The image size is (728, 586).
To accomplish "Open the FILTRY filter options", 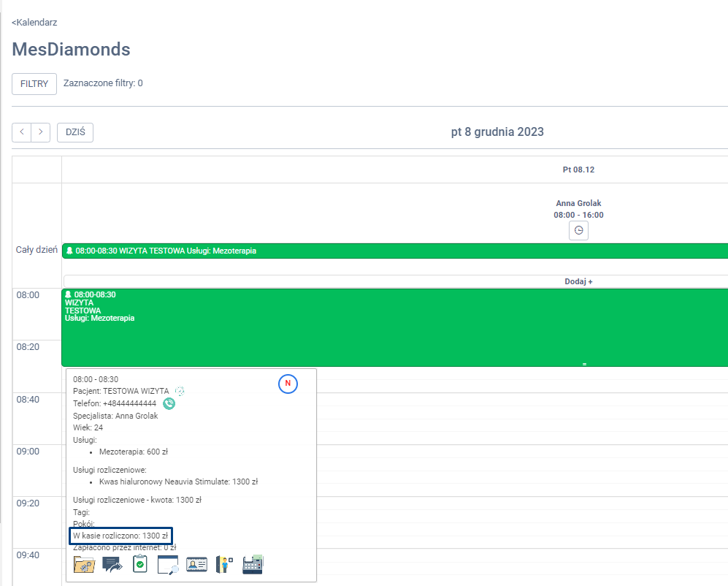I will coord(34,84).
